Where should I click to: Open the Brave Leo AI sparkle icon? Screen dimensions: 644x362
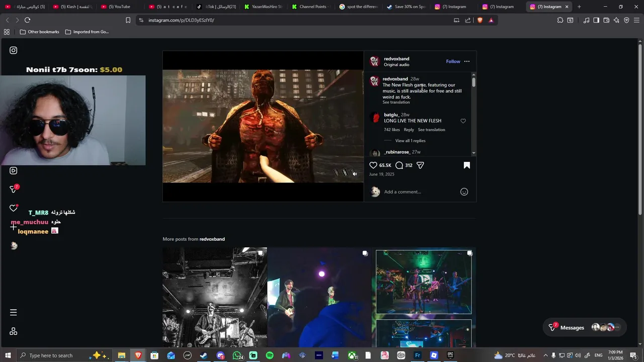click(x=616, y=20)
